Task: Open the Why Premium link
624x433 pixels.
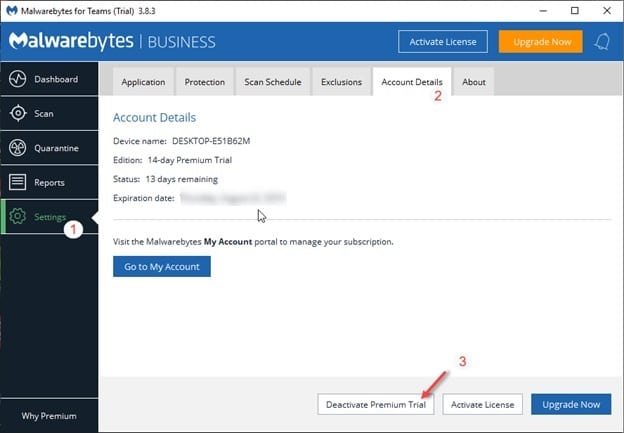Action: pos(49,416)
